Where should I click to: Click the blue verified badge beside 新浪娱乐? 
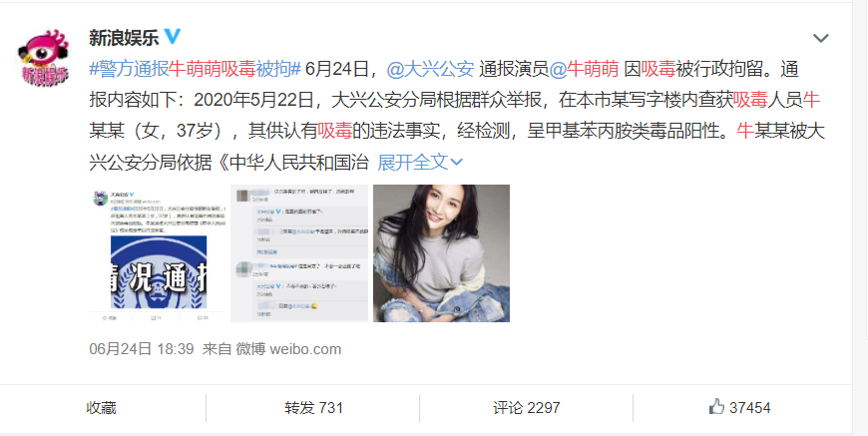[x=173, y=37]
